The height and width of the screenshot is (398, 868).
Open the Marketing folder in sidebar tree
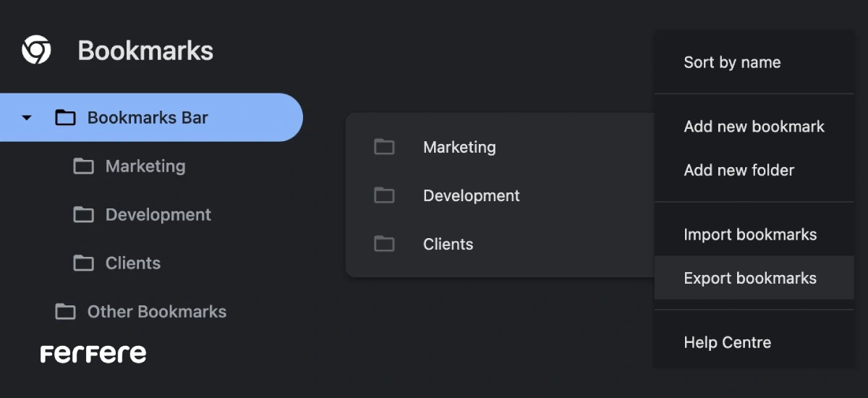click(x=145, y=166)
